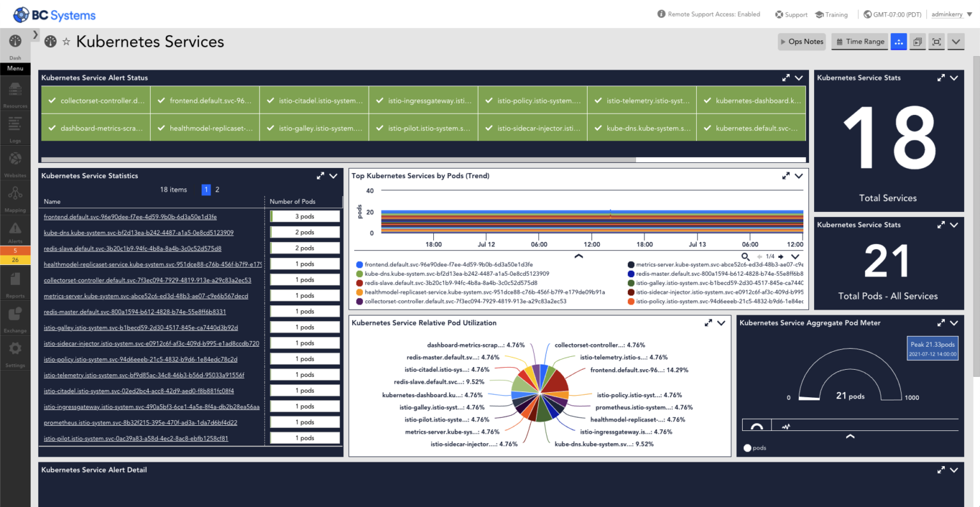Enter fullscreen mode using the toolbar icon
Viewport: 980px width, 507px height.
pyautogui.click(x=936, y=41)
